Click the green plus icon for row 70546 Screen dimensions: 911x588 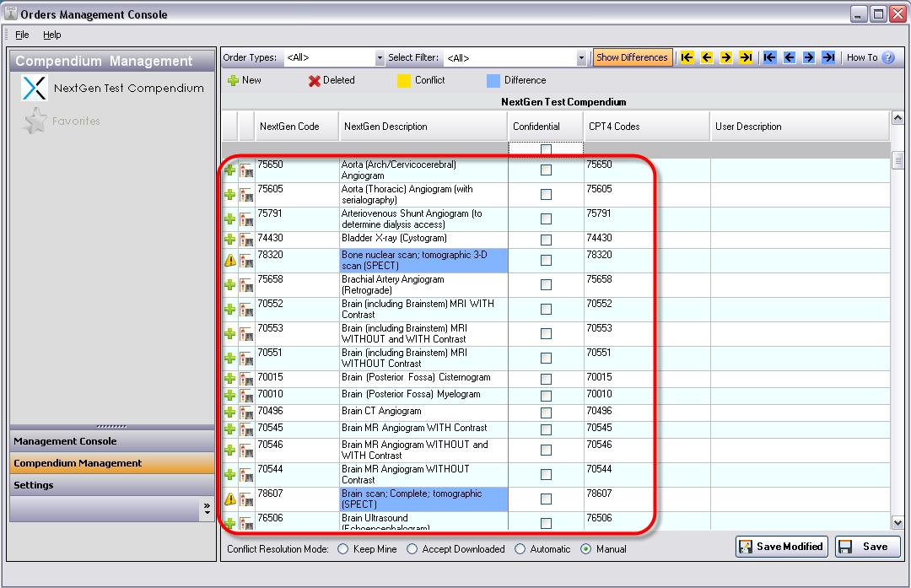pos(230,450)
